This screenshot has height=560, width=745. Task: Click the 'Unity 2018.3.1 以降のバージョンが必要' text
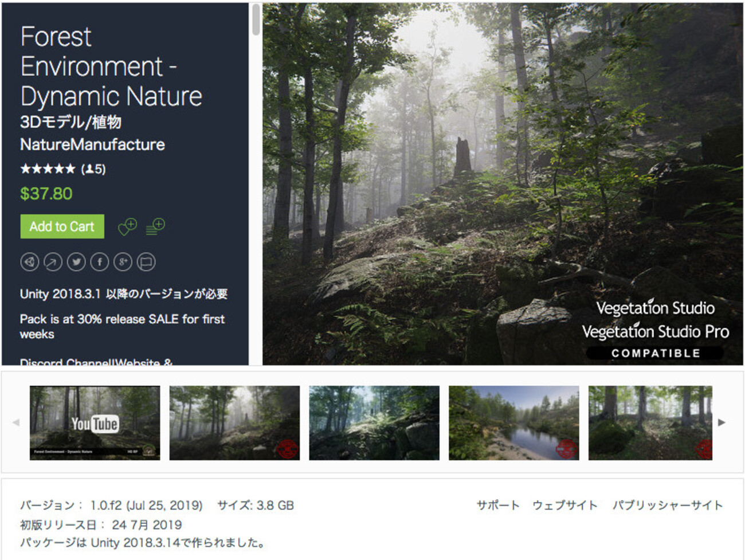coord(124,294)
